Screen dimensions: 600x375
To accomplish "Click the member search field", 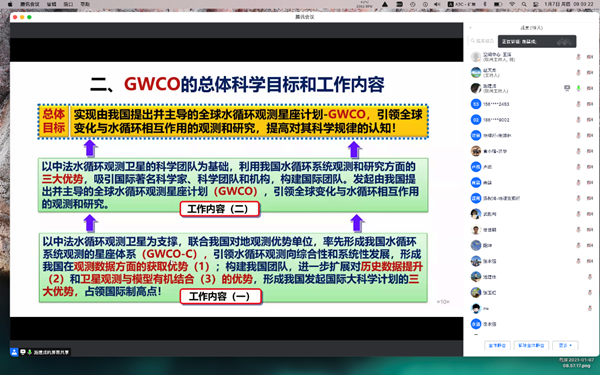I will pyautogui.click(x=483, y=41).
